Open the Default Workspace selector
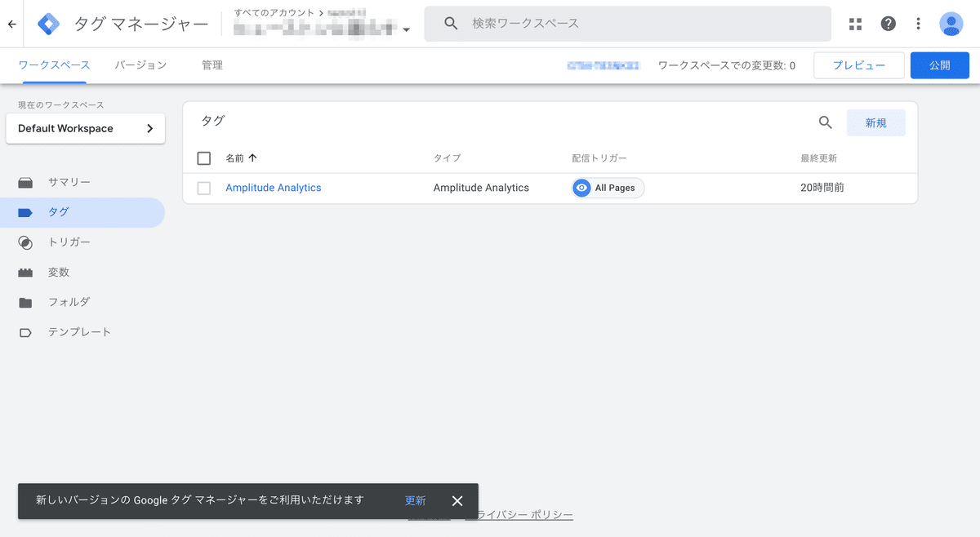The height and width of the screenshot is (537, 980). pyautogui.click(x=85, y=128)
